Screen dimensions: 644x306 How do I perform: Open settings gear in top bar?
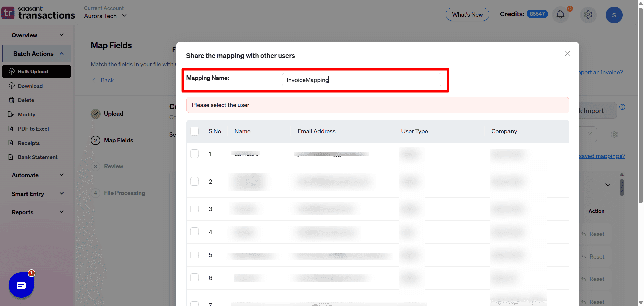tap(588, 15)
